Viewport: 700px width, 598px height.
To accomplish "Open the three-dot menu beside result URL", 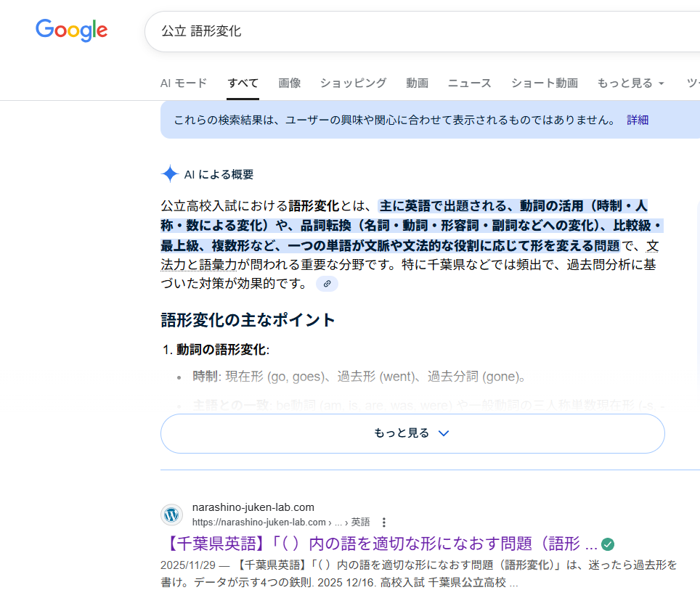I will pyautogui.click(x=384, y=522).
